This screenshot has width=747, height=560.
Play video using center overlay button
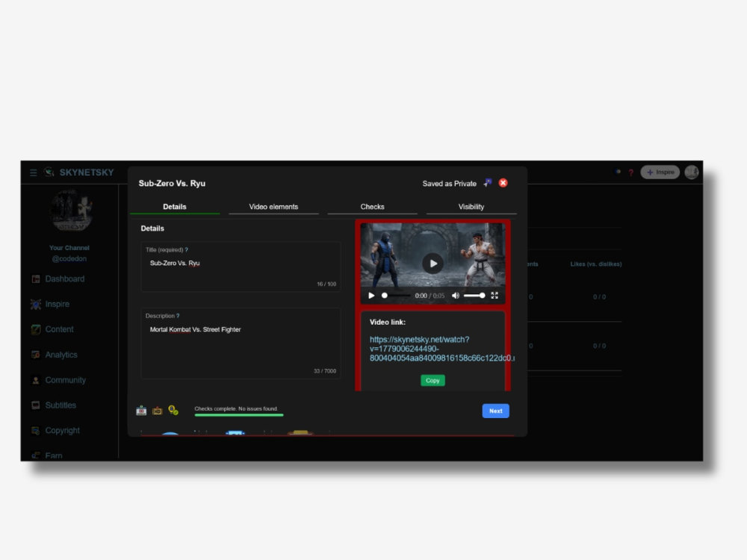pos(433,264)
